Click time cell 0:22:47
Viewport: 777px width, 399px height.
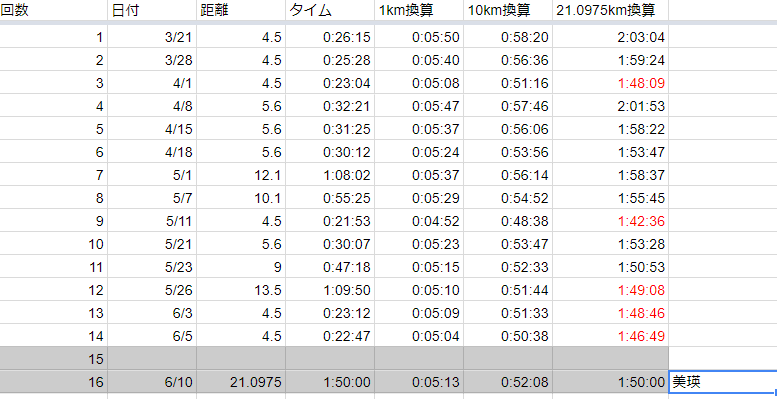coord(330,336)
